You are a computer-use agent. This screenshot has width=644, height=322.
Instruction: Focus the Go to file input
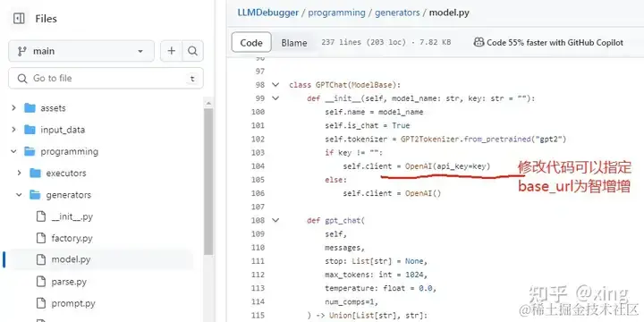[x=106, y=79]
